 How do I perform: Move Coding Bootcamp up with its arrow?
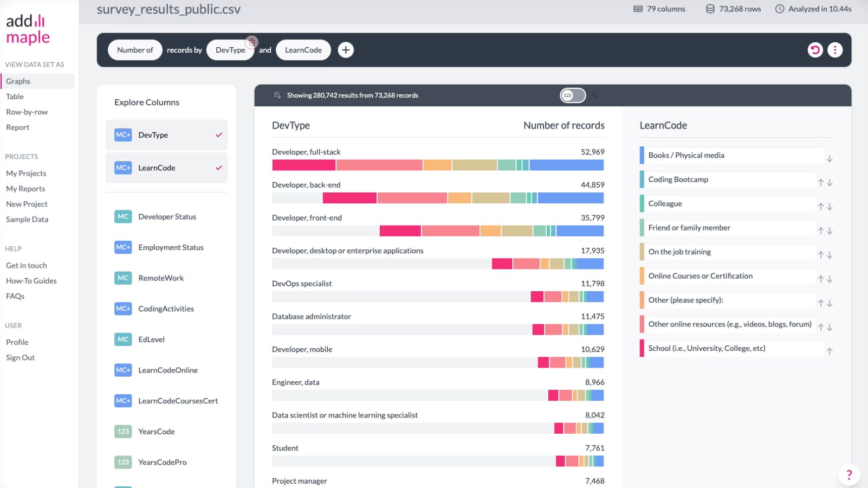point(820,183)
